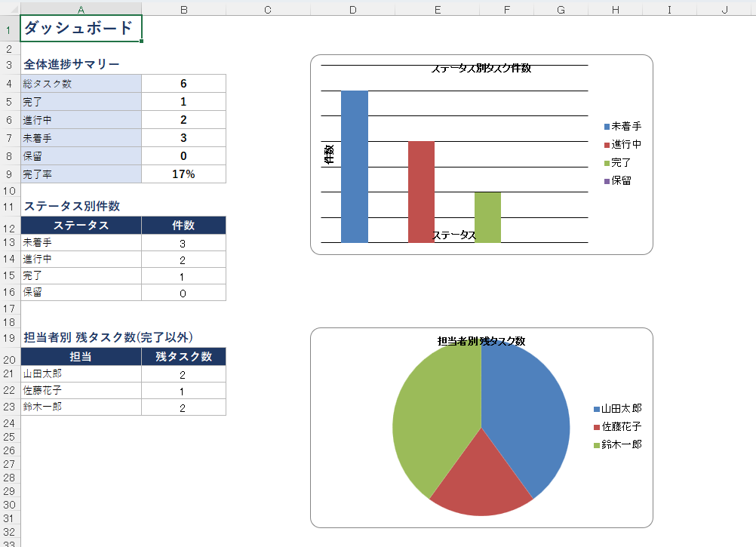
Task: Select the 担当 header cell
Action: coord(81,357)
